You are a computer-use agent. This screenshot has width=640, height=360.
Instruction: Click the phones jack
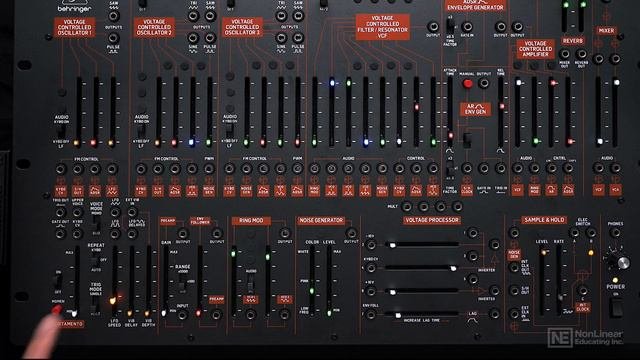point(615,233)
